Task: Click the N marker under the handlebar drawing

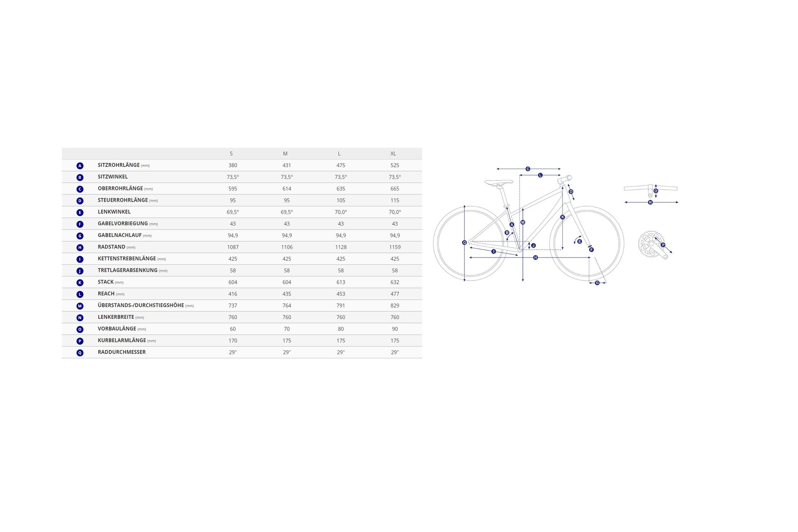Action: coord(650,202)
